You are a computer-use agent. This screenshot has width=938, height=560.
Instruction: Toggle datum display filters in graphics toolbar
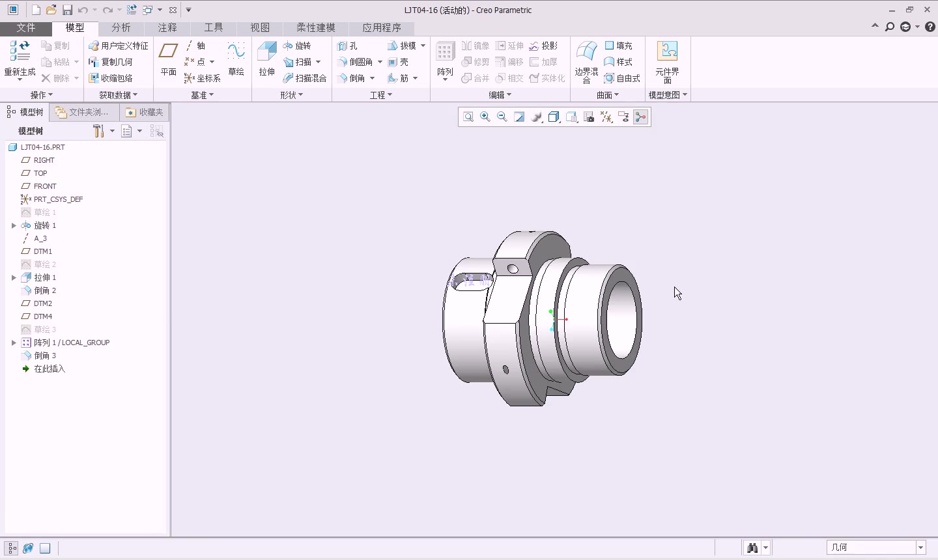[x=606, y=117]
